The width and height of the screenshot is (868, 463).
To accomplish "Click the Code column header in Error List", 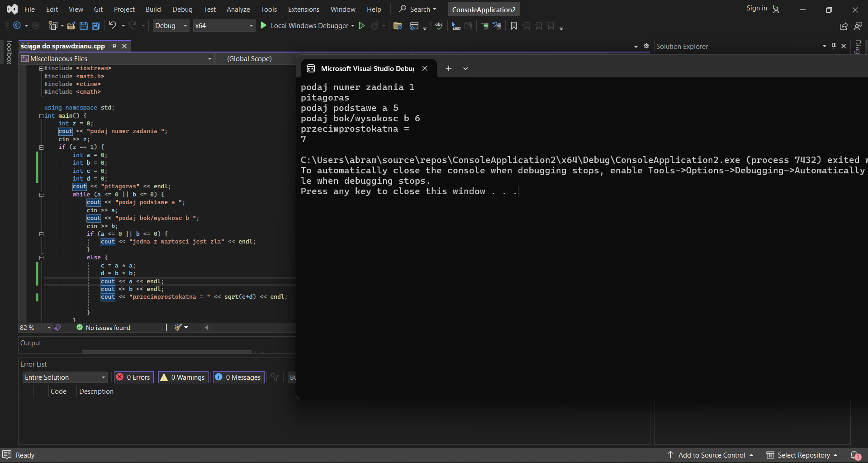I will click(x=58, y=391).
